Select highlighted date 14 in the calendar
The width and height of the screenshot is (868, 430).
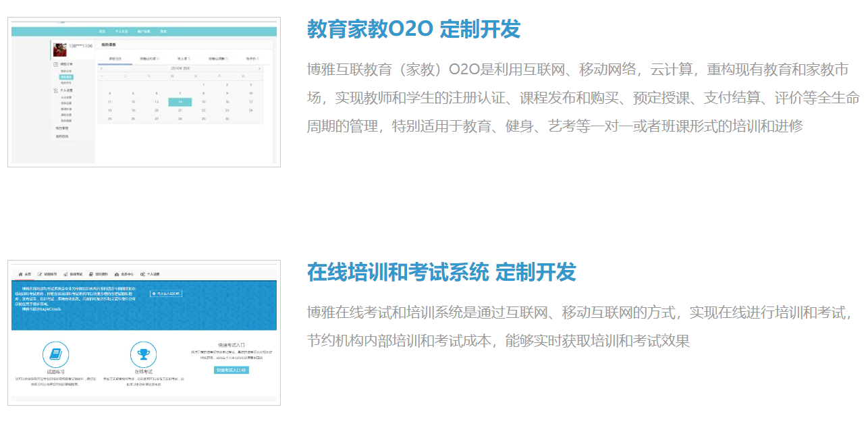180,102
